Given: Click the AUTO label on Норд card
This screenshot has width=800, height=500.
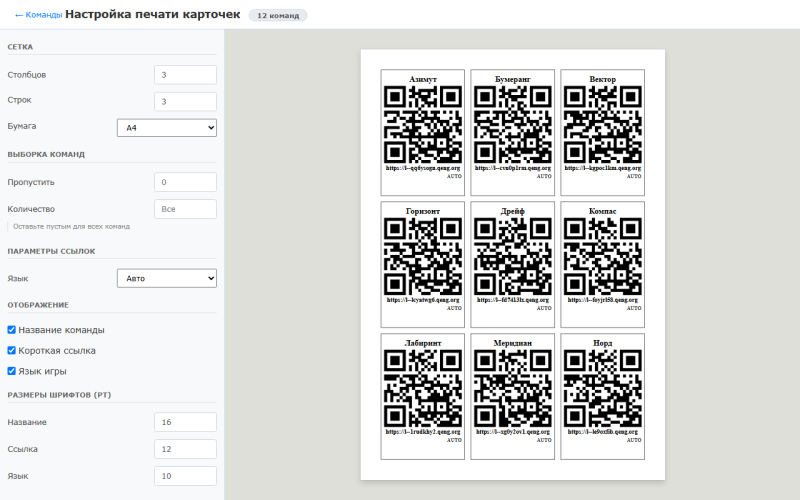Looking at the screenshot, I should point(634,440).
